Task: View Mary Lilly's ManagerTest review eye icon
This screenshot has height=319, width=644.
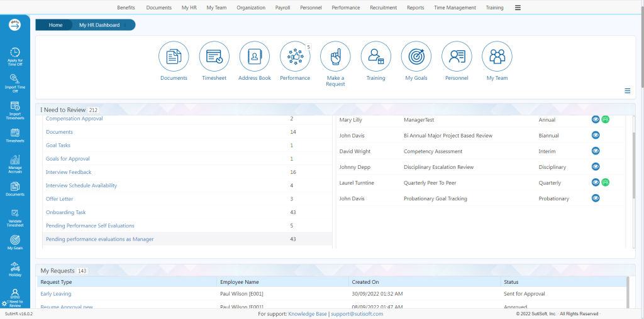Action: (x=596, y=119)
